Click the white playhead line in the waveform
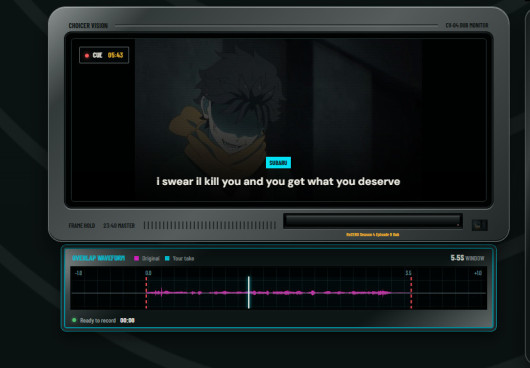 (249, 292)
